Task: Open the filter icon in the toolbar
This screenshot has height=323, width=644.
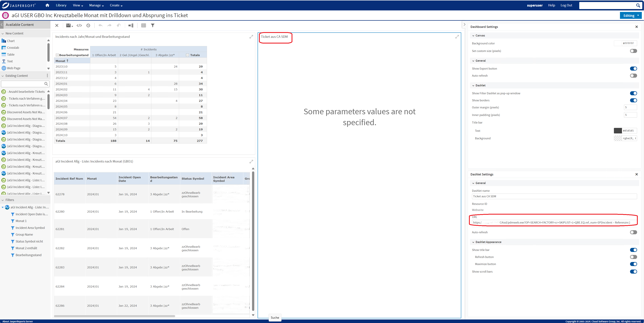Action: [153, 25]
